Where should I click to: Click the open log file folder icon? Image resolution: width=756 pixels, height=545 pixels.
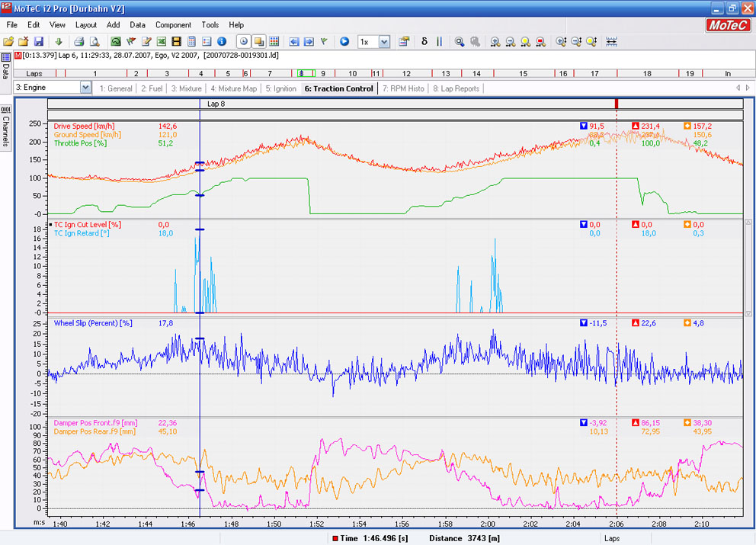(8, 41)
